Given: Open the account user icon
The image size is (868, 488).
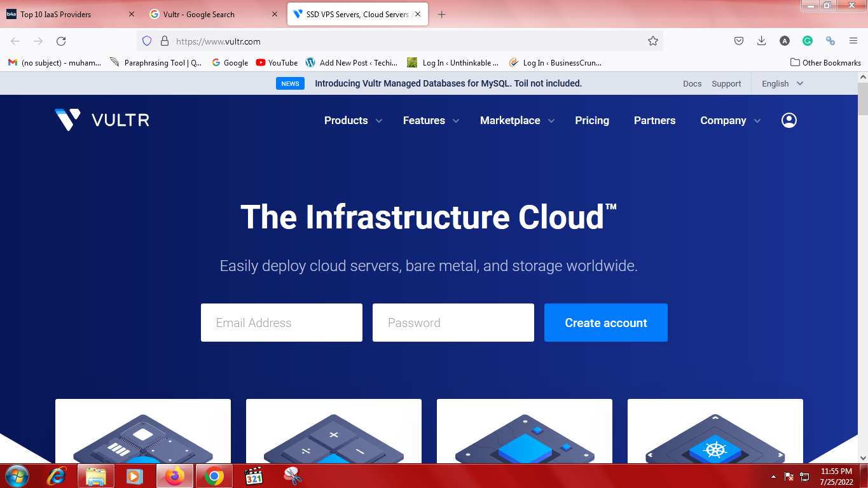Looking at the screenshot, I should point(789,120).
